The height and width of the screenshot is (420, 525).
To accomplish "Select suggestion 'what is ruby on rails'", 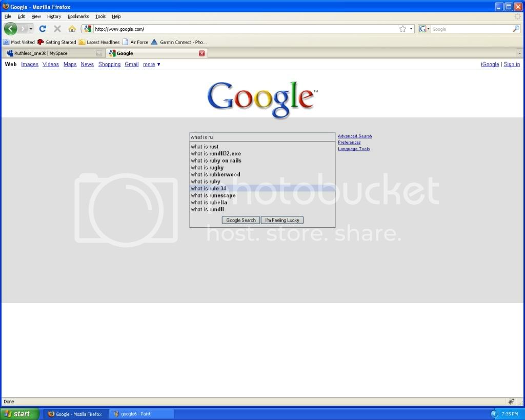I will click(262, 161).
